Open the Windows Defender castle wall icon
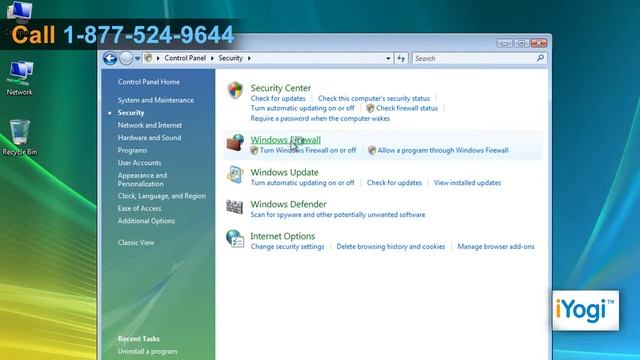 click(x=235, y=207)
